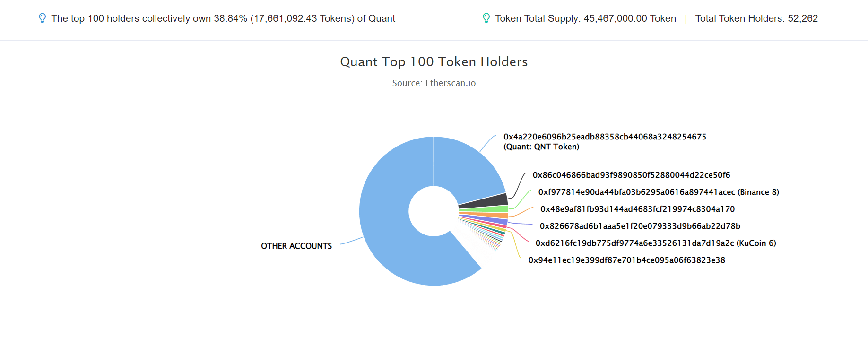Click the lightbulb icon beside top 100 holders text
The image size is (868, 338).
42,18
